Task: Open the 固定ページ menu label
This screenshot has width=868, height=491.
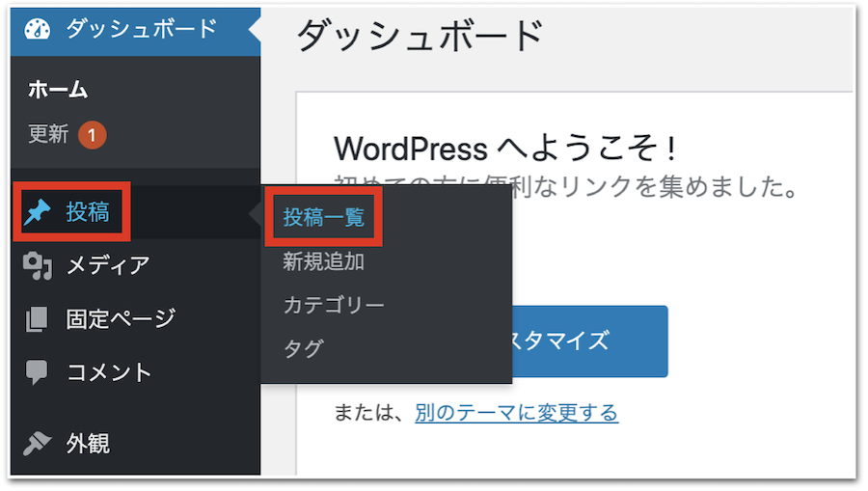Action: (121, 319)
